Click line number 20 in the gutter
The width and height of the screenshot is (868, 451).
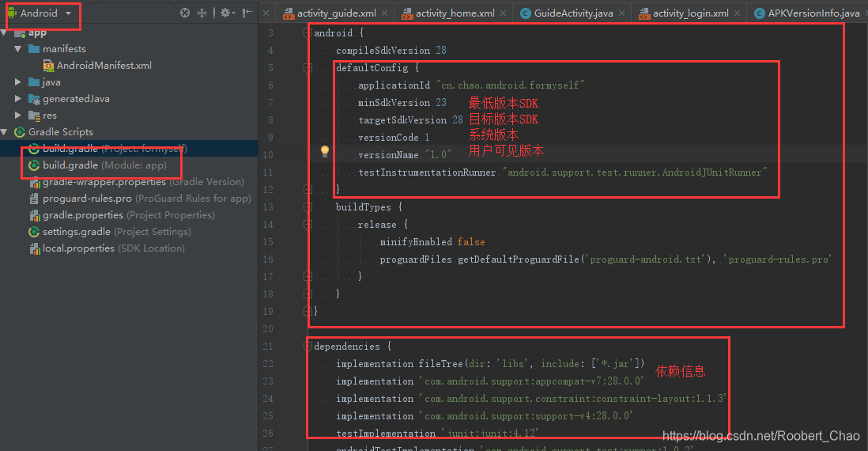(x=268, y=329)
